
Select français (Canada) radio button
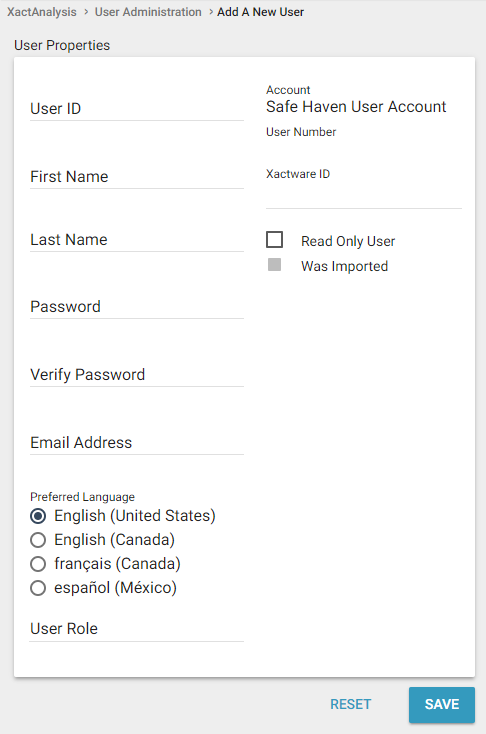(38, 564)
